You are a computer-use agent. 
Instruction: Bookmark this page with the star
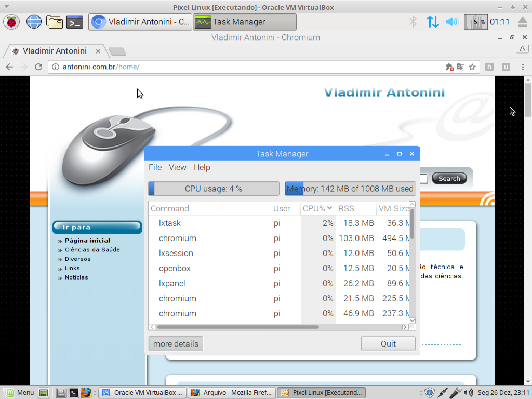tap(472, 67)
